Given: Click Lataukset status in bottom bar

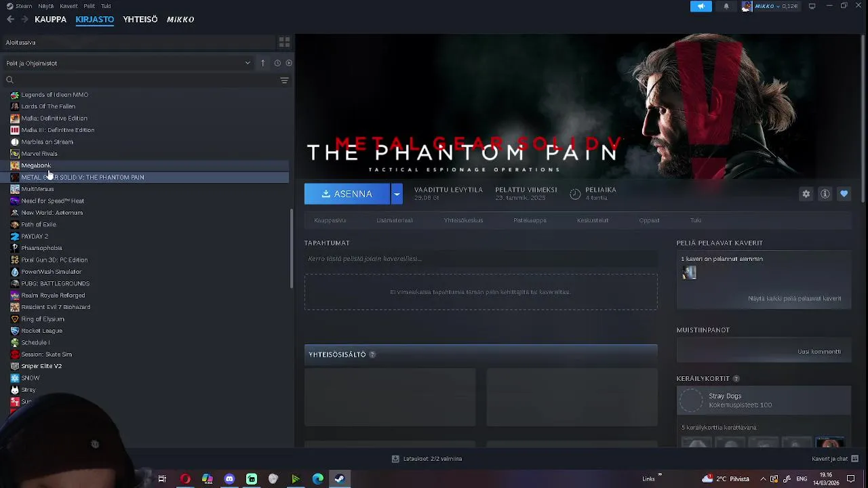Looking at the screenshot, I should pyautogui.click(x=433, y=459).
